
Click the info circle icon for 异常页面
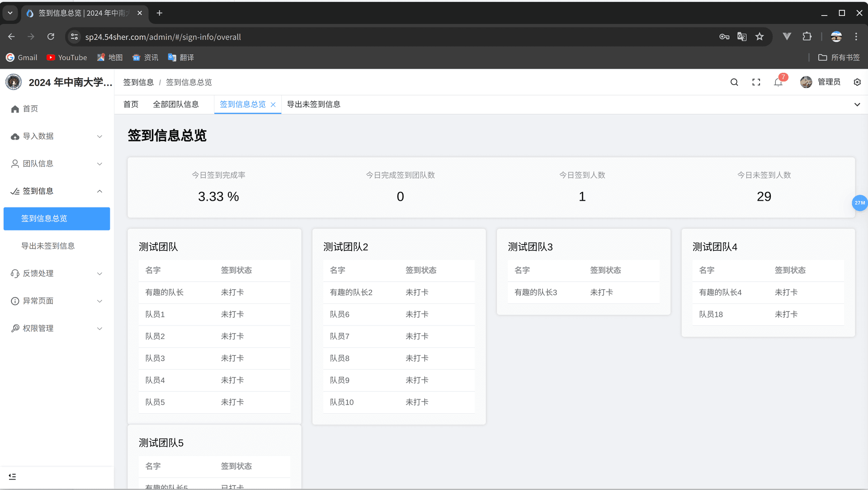[15, 301]
